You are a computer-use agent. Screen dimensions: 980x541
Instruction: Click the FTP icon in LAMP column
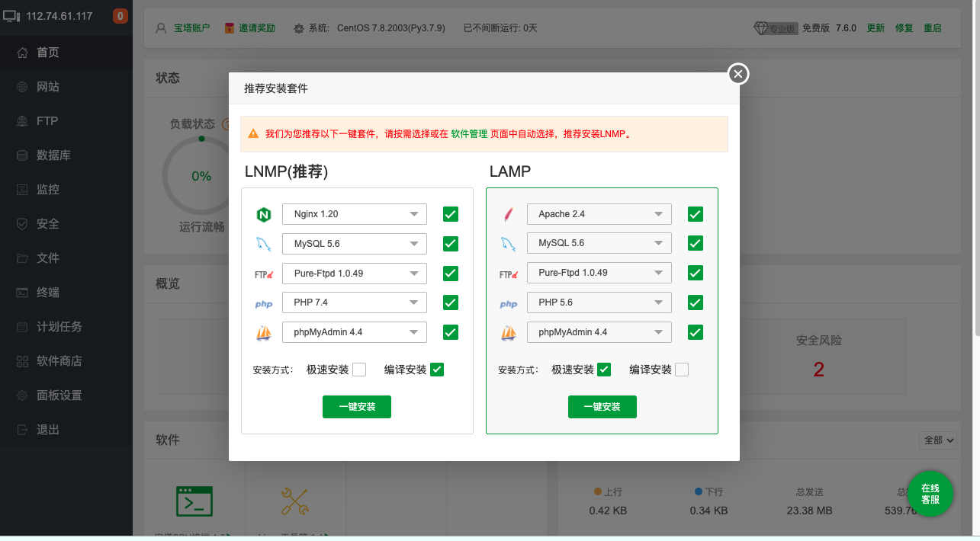pos(509,274)
